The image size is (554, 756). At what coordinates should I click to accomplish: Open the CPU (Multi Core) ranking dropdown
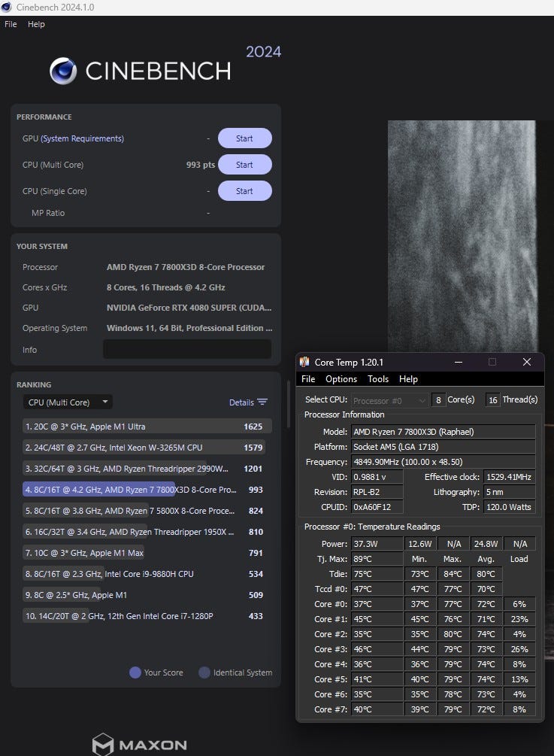(x=68, y=402)
